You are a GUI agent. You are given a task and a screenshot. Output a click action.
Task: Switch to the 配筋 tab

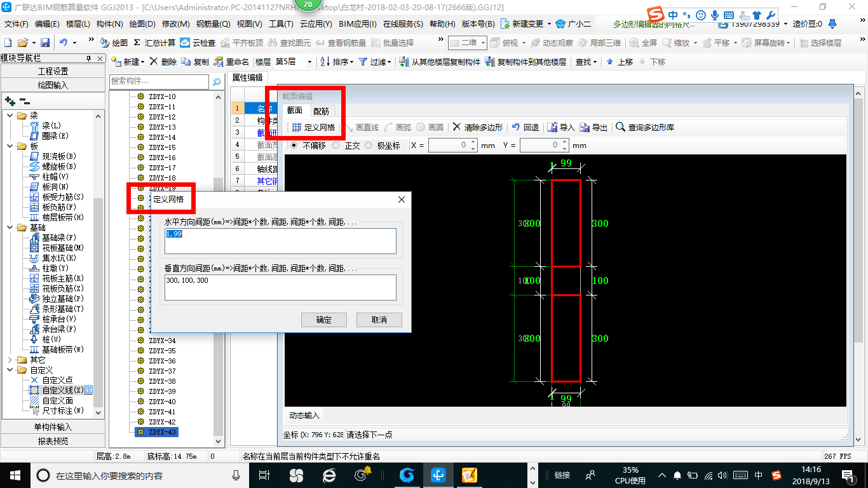322,111
